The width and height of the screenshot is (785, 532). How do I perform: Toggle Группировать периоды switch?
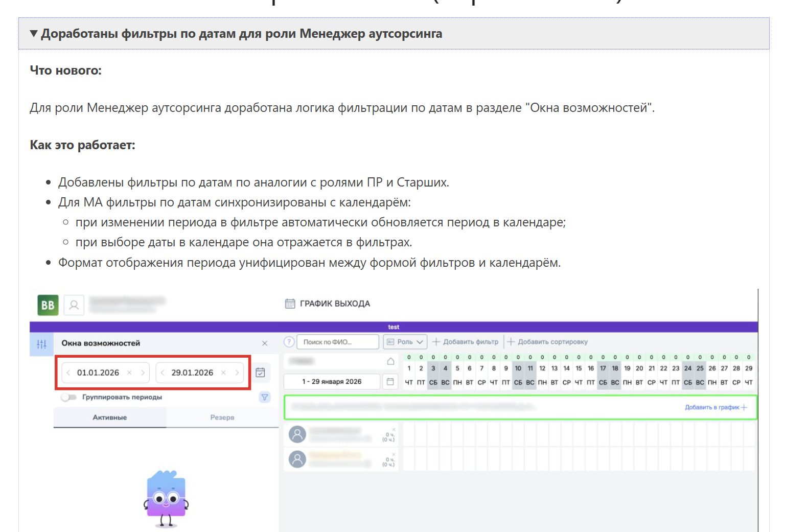[x=68, y=397]
